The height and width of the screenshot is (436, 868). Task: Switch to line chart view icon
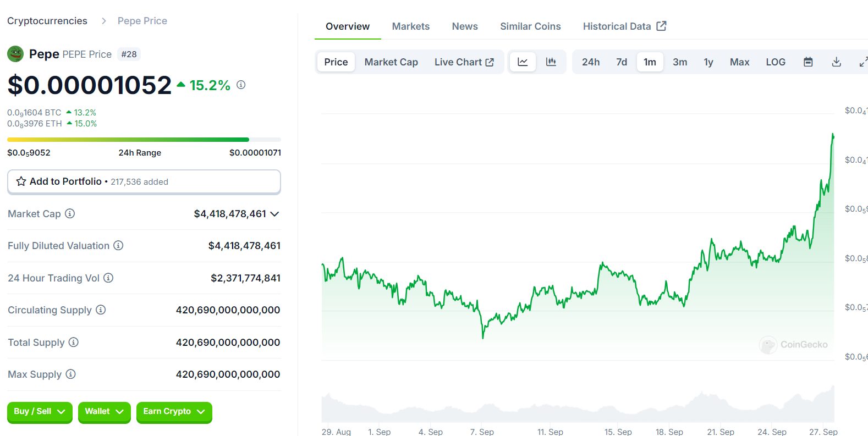523,62
